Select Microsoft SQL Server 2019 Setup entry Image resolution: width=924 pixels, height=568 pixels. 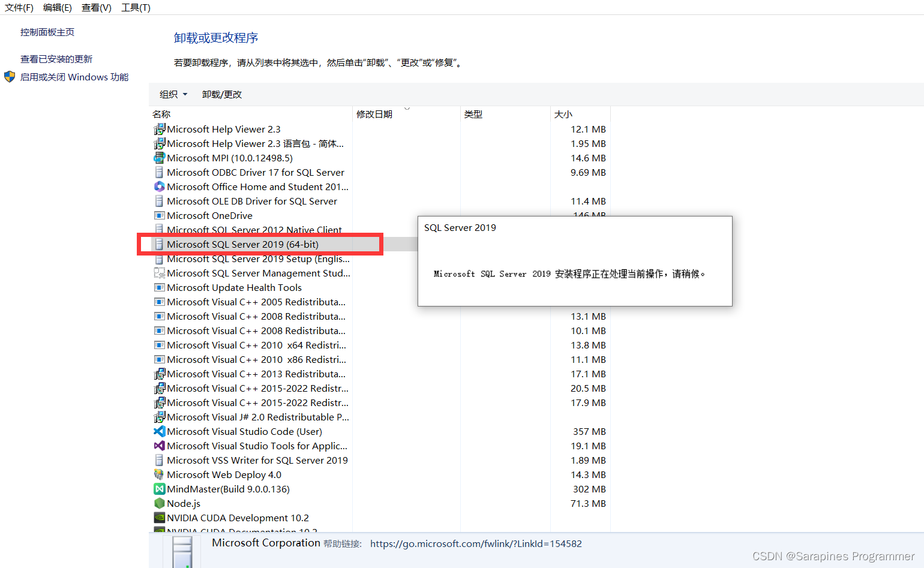258,259
